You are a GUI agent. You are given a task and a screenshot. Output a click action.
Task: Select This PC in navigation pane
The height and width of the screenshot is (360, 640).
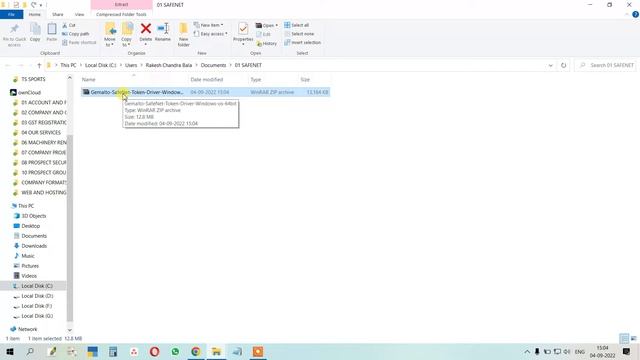coord(26,206)
